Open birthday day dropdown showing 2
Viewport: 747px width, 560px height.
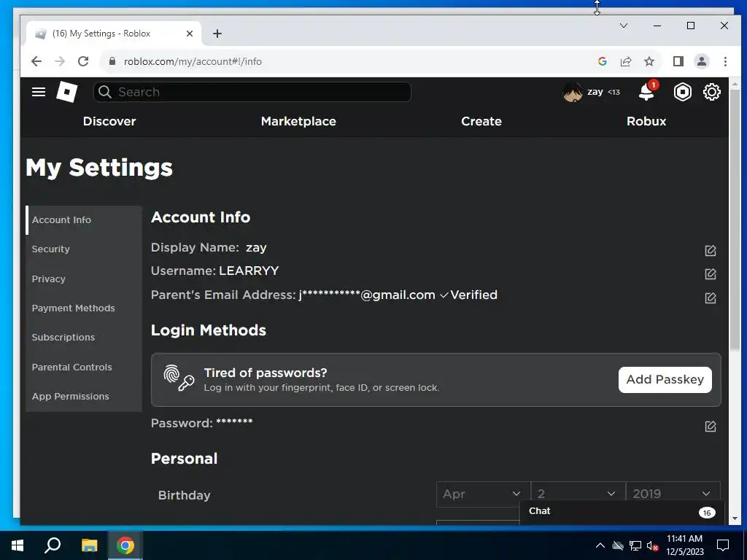point(578,494)
